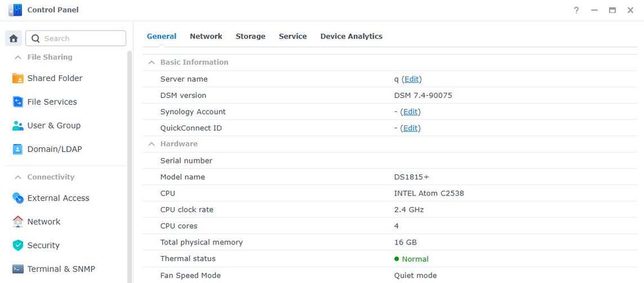The image size is (644, 283).
Task: Open sidebar Network house icon
Action: pos(17,221)
